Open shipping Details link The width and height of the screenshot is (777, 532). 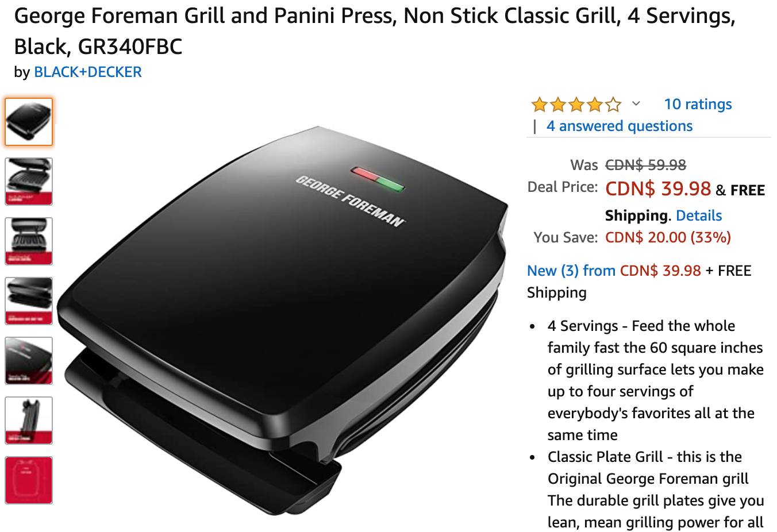click(x=699, y=215)
